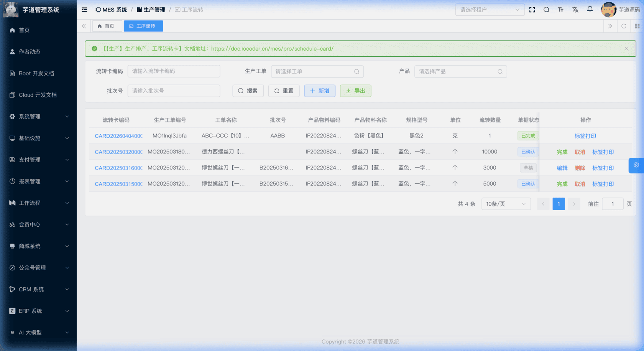Open the font size adjustment icon
This screenshot has height=351, width=644.
pos(560,10)
